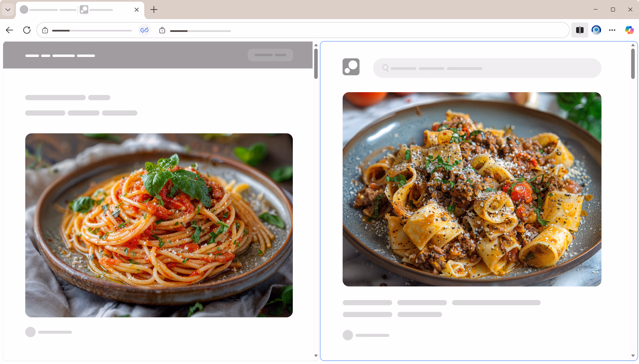Click the right pane site logo
639x364 pixels.
coord(351,67)
